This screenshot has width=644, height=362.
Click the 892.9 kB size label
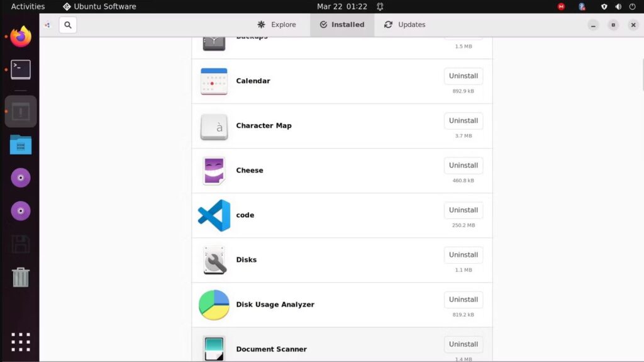pos(464,91)
